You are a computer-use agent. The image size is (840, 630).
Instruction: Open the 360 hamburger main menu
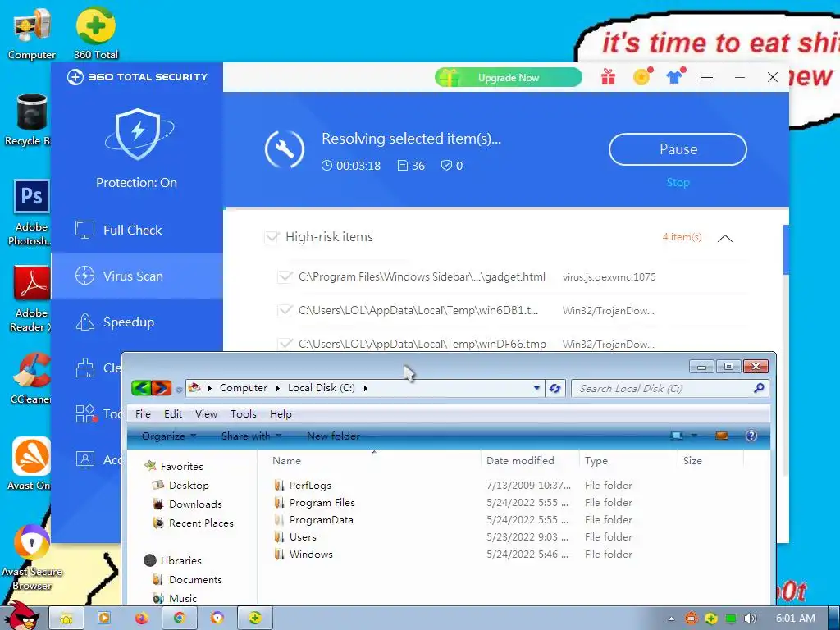pyautogui.click(x=707, y=78)
